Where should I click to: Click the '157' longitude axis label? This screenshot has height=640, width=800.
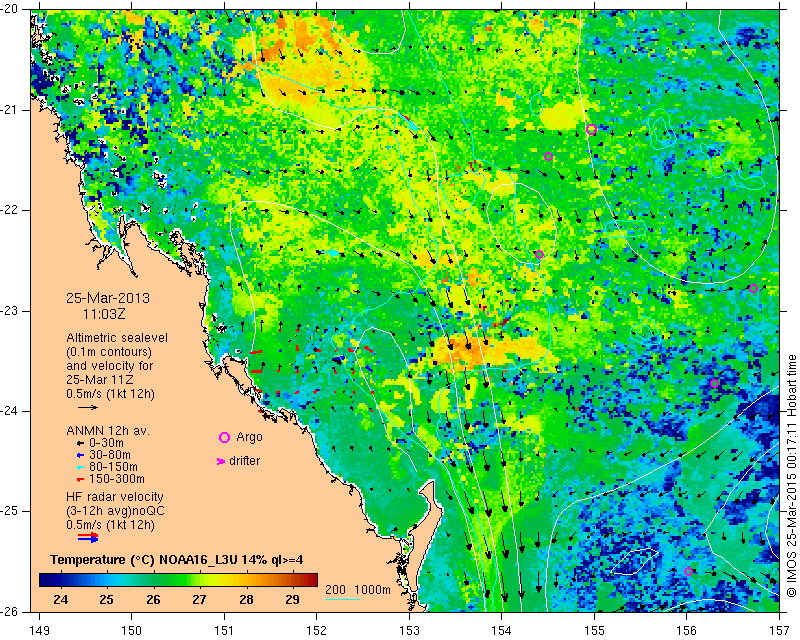tap(780, 631)
